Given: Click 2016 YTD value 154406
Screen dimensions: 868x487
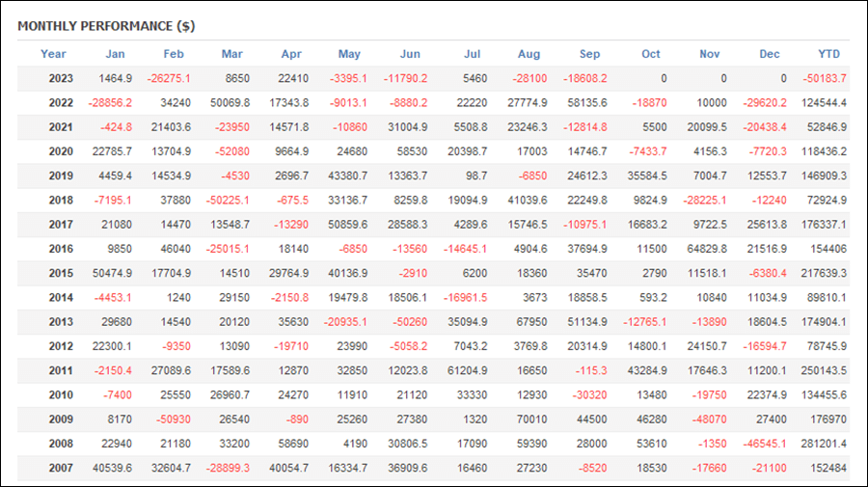Looking at the screenshot, I should point(828,249).
